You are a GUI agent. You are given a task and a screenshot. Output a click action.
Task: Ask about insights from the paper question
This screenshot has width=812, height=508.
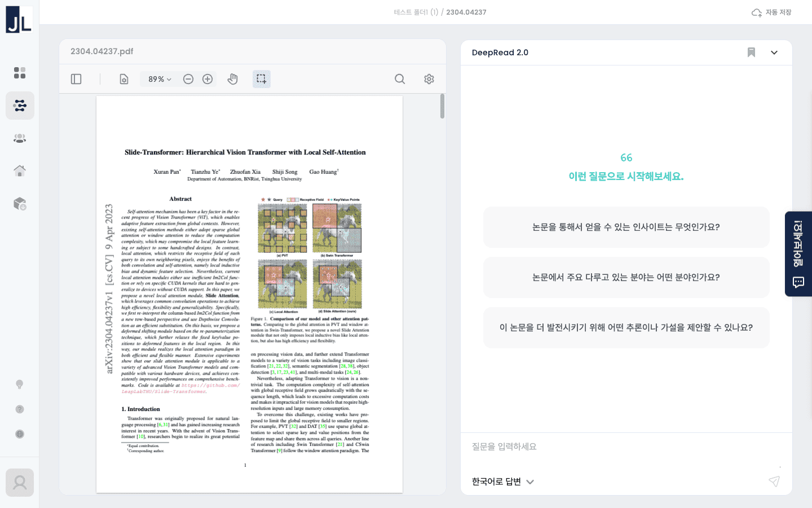pos(626,227)
